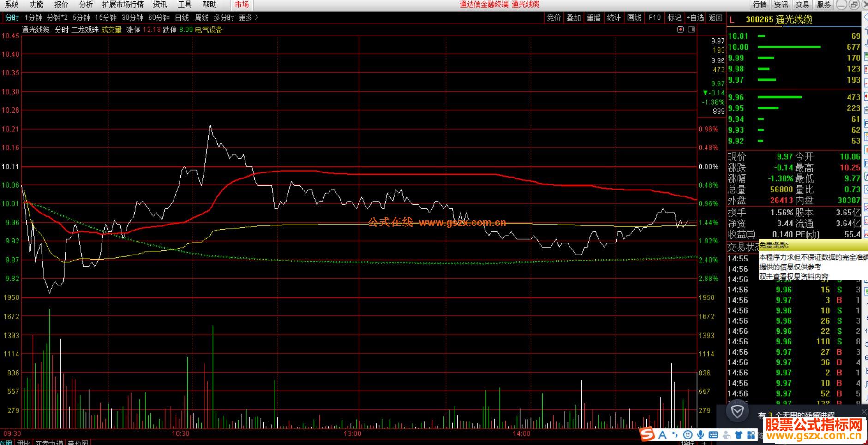This screenshot has width=868, height=445.
Task: Open the 帮助 menu
Action: pos(210,5)
